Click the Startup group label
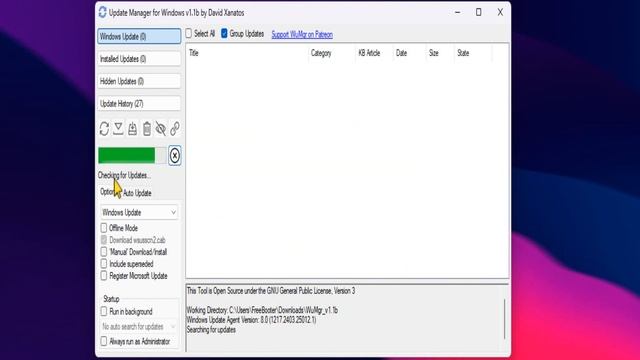The width and height of the screenshot is (640, 360). click(x=111, y=299)
